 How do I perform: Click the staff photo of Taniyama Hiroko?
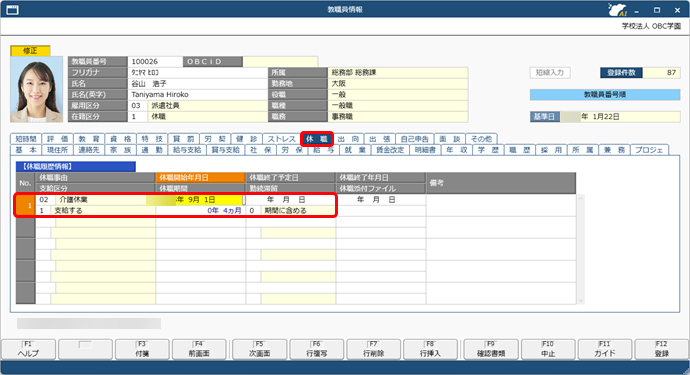tap(37, 89)
